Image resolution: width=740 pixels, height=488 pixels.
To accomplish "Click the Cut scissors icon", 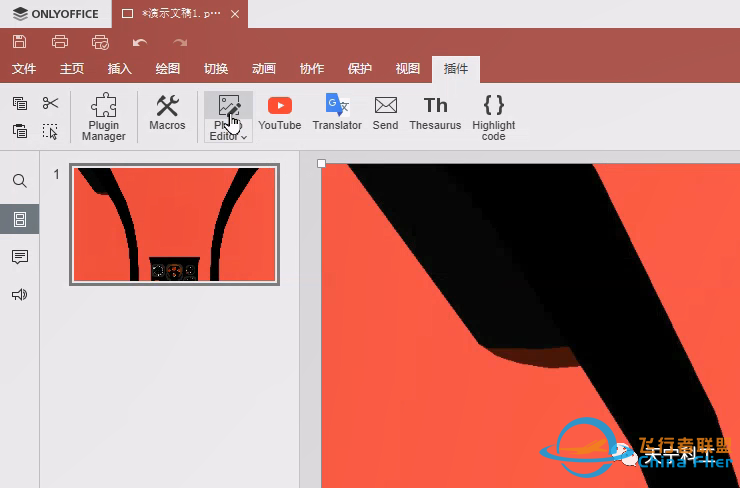I will click(x=50, y=103).
